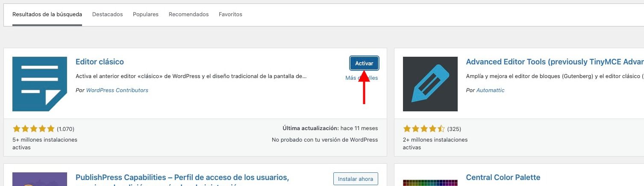
Task: Install PublishPress Capabilities with Instalar ahora
Action: coord(356,179)
